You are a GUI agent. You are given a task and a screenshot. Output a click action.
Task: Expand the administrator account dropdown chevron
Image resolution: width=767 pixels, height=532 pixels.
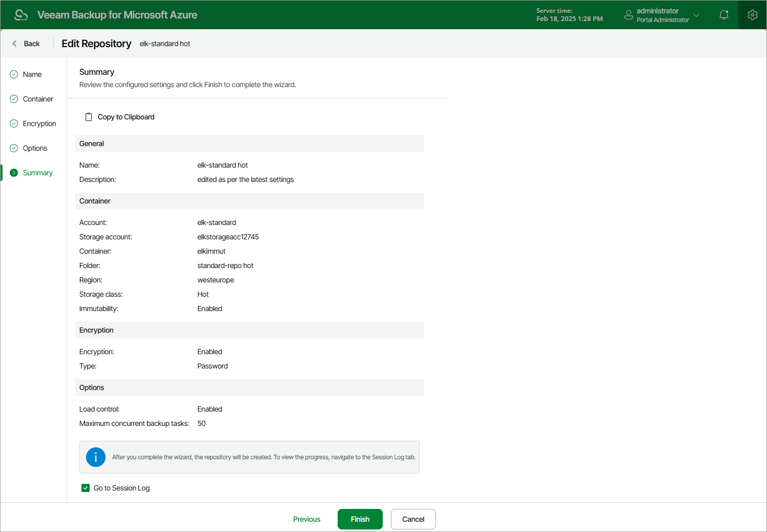[696, 15]
